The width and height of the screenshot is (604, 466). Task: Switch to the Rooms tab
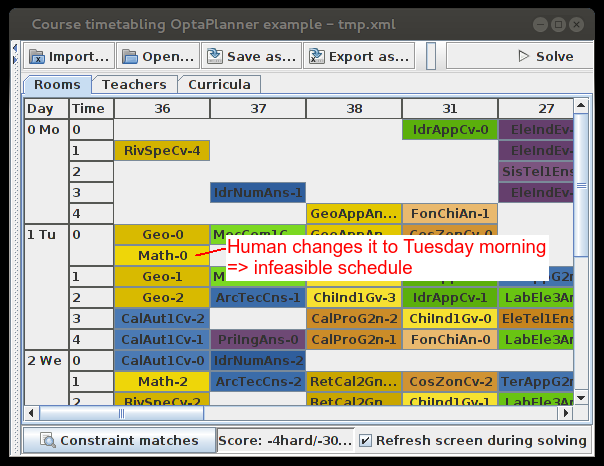click(x=57, y=85)
